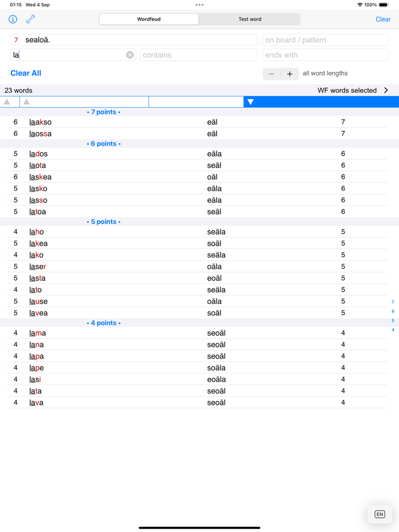
Task: Sort by the word-length column triangle
Action: pyautogui.click(x=7, y=102)
